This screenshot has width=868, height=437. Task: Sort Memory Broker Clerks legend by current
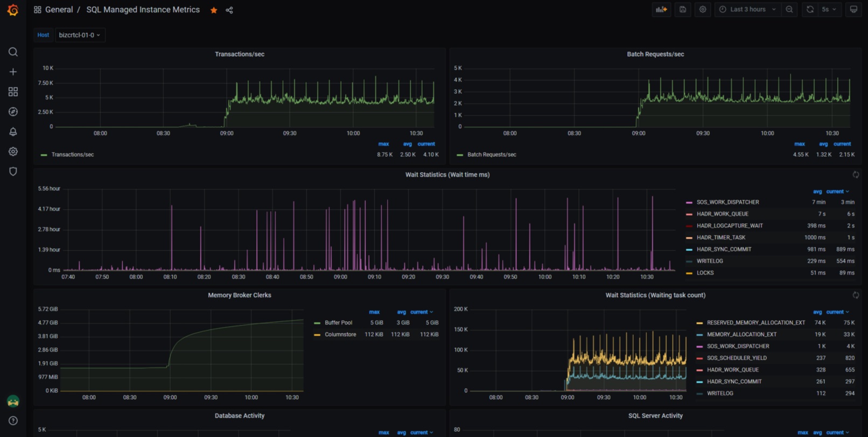point(421,312)
